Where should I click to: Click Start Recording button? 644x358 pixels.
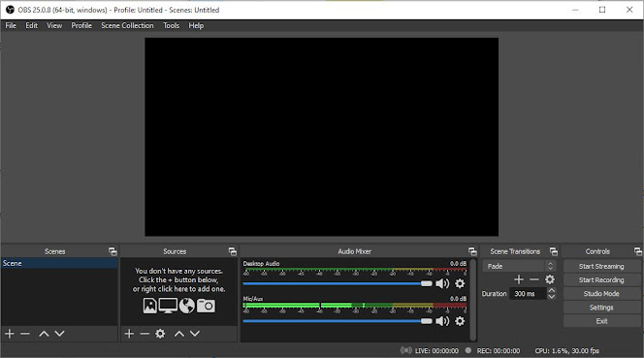click(x=601, y=280)
